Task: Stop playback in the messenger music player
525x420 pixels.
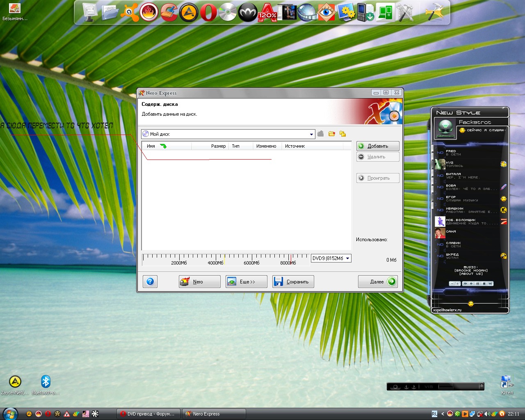Action: [484, 283]
